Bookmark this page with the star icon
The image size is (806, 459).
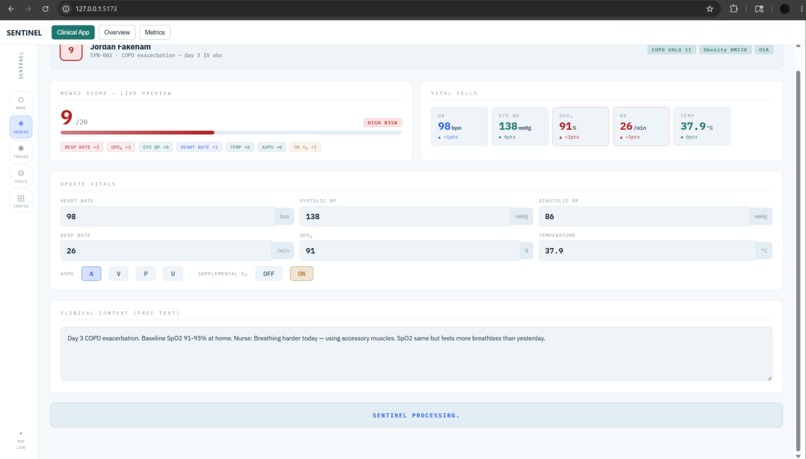709,9
